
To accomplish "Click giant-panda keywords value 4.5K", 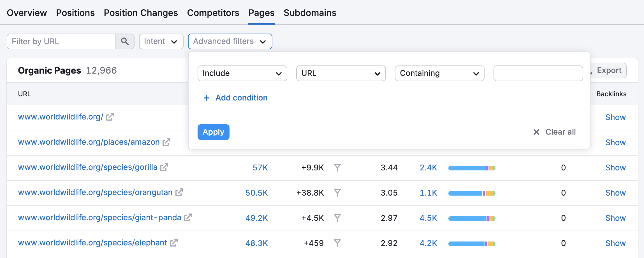I will click(428, 218).
